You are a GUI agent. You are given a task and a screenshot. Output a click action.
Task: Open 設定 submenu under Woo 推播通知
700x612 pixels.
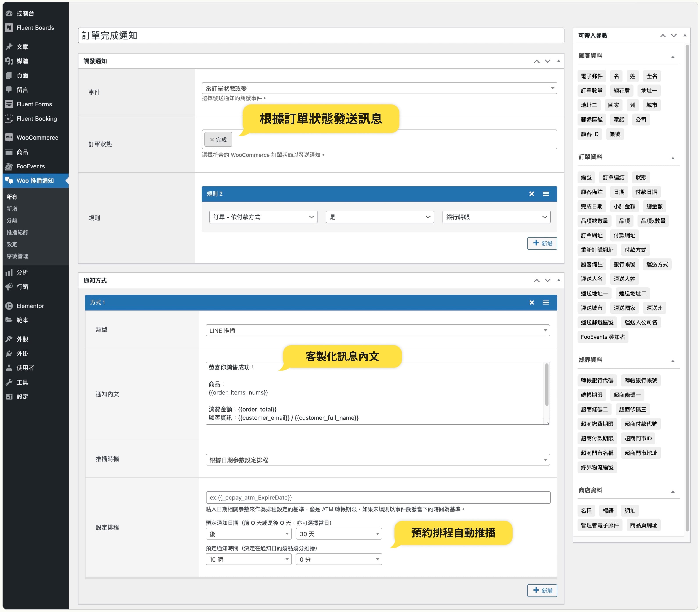12,244
